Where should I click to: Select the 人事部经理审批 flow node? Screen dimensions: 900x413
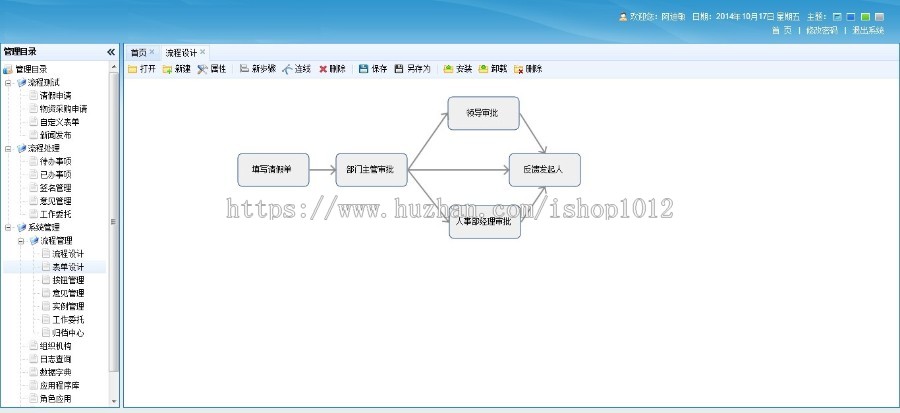coord(484,224)
